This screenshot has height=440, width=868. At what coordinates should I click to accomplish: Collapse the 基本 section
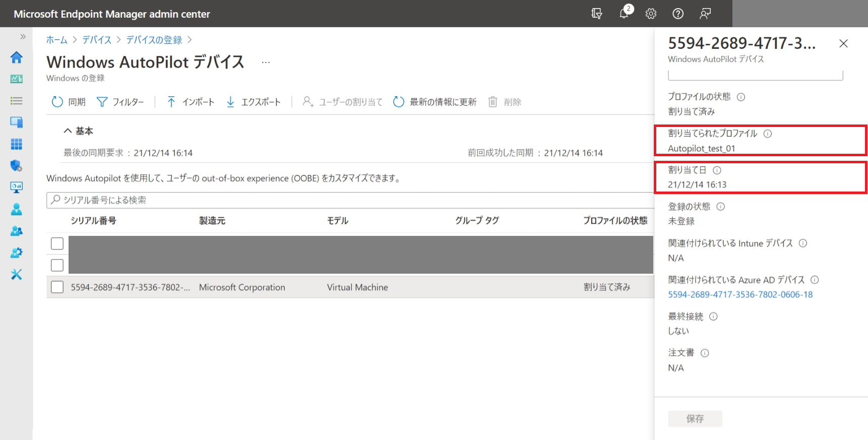78,131
